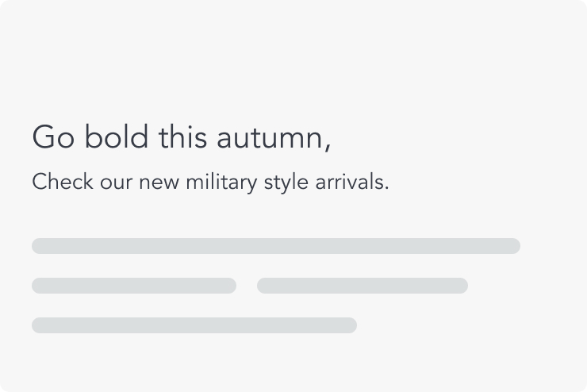Click the word "Go" in the heading
Screen dimensions: 587x392
(x=53, y=138)
